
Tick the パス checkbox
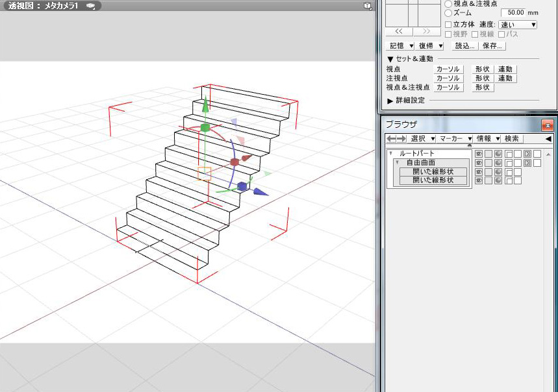click(x=501, y=34)
